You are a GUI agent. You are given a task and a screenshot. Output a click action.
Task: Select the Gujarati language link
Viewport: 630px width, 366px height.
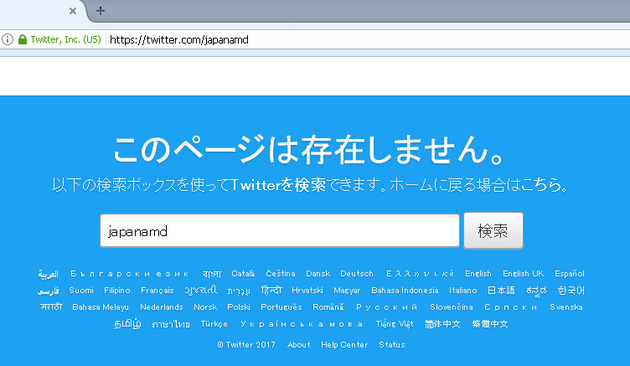pos(200,290)
